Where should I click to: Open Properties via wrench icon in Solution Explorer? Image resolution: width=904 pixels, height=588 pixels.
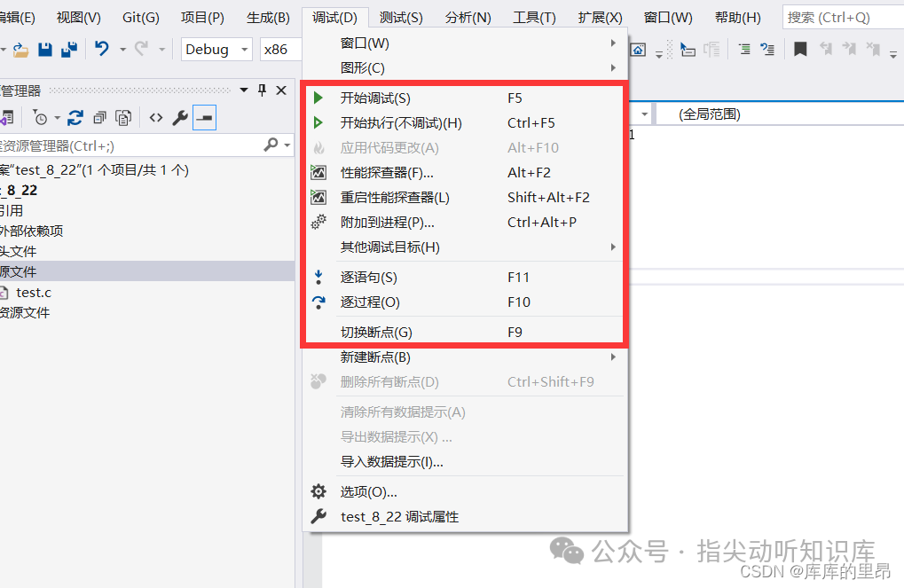coord(178,116)
